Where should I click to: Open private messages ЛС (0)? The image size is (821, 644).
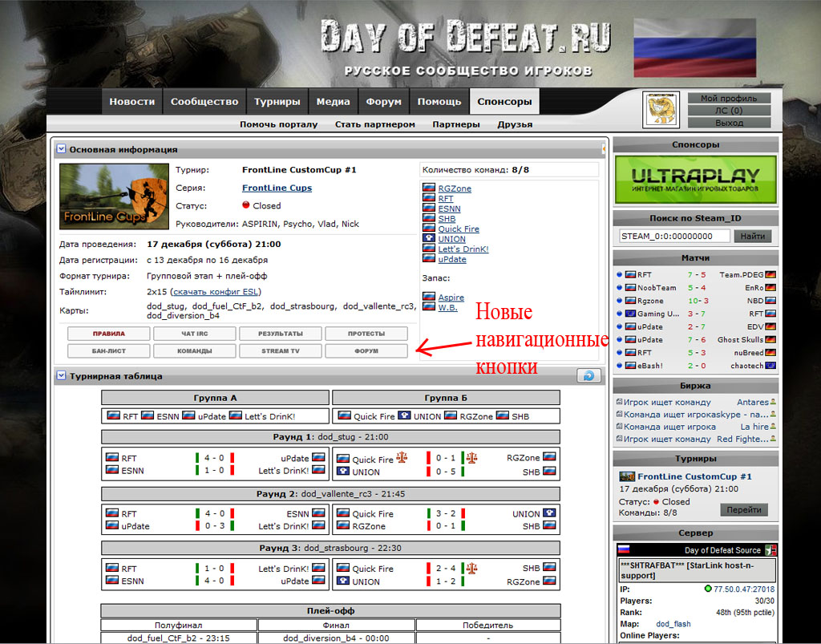tap(729, 111)
